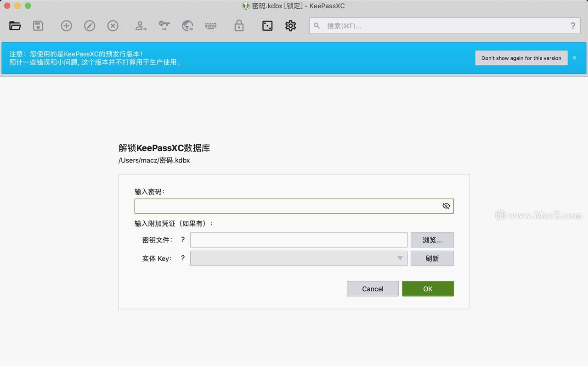Click the 注意 pre-release warning text
This screenshot has height=366, width=588.
tap(76, 54)
